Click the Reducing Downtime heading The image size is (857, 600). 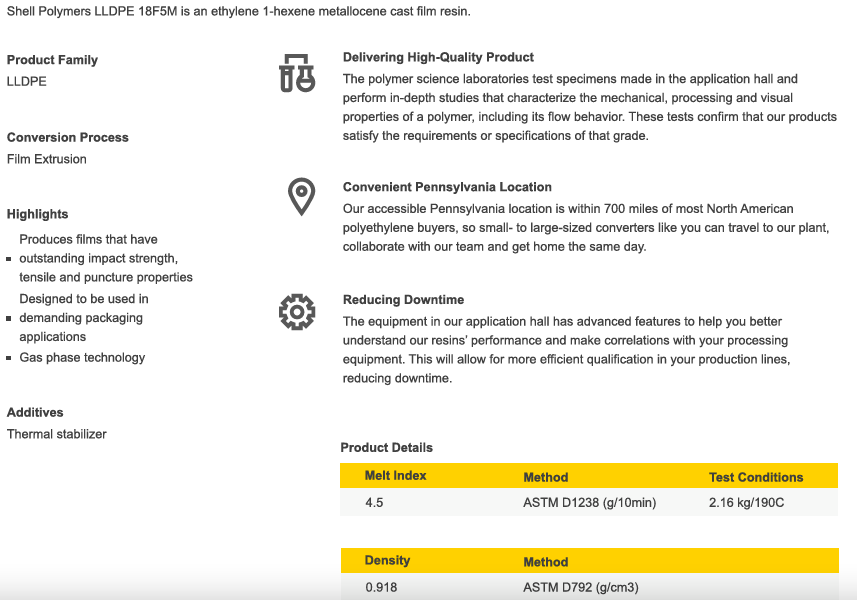(403, 300)
